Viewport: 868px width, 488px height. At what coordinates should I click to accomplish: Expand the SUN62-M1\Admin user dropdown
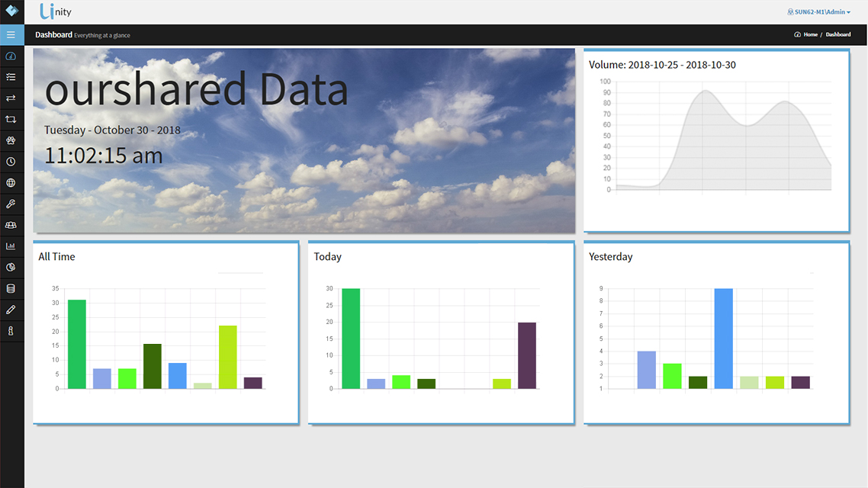[818, 12]
